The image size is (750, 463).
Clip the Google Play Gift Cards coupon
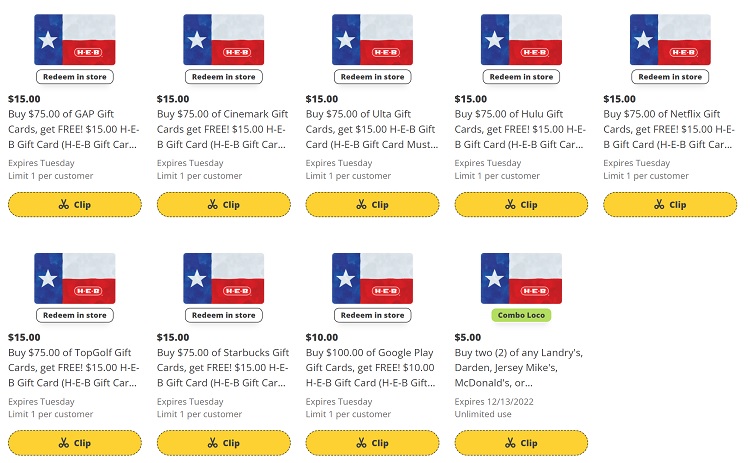point(372,443)
